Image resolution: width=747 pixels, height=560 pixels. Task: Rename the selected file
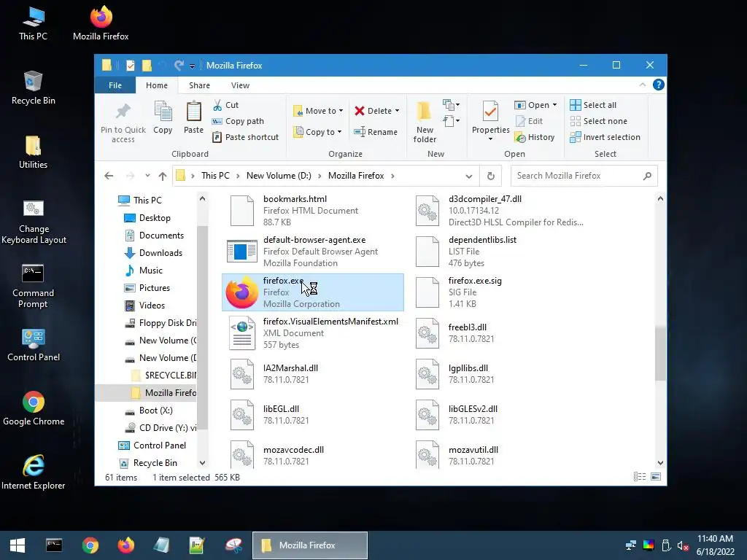[376, 132]
